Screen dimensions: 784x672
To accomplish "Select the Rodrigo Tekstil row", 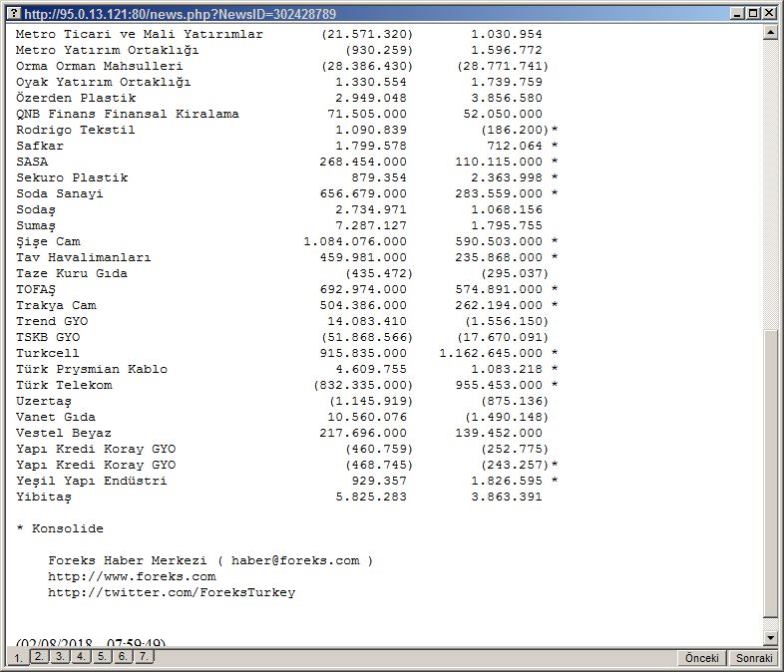I will pyautogui.click(x=287, y=130).
